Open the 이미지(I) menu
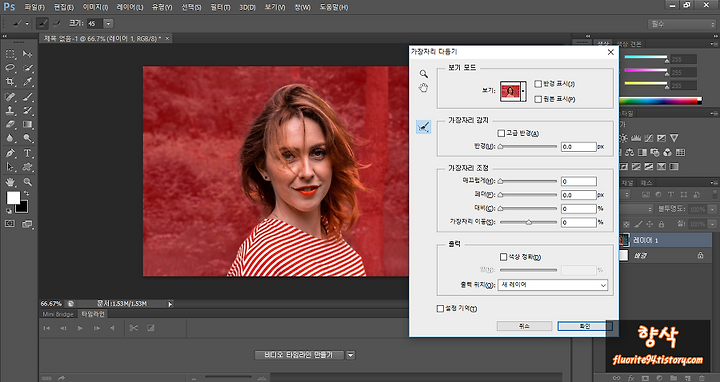This screenshot has height=382, width=720. coord(95,7)
